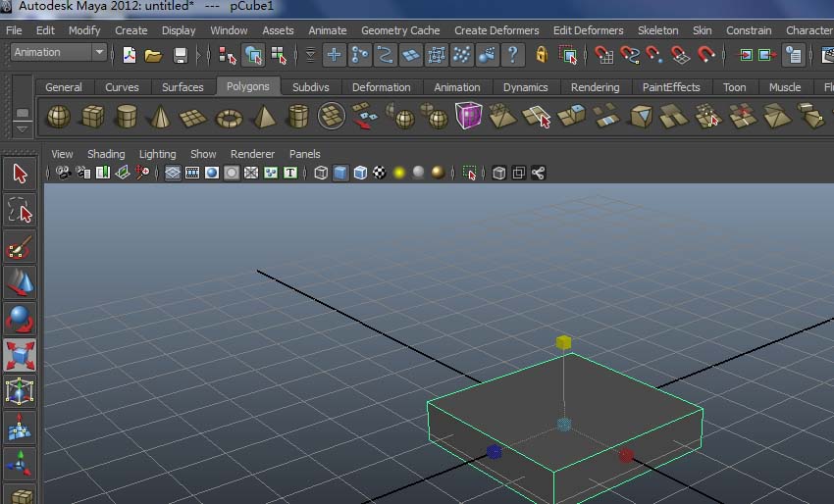Click the viewport select camera icon
The height and width of the screenshot is (504, 834).
tap(64, 173)
